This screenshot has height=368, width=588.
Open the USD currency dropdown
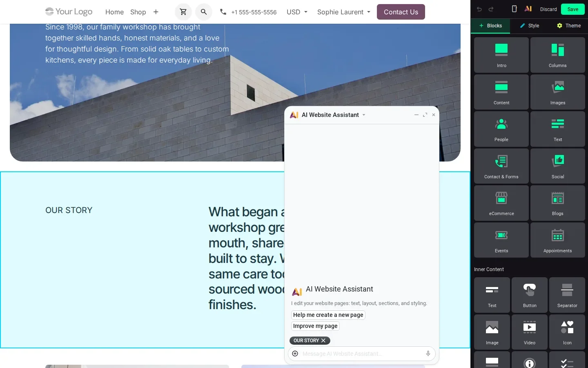pos(297,12)
